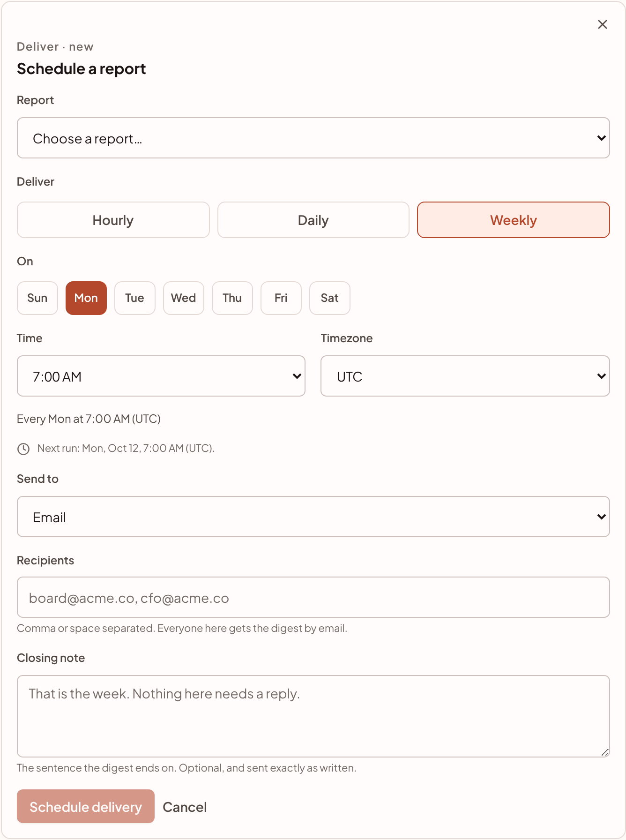
Task: Click the clock icon beside Next run
Action: point(23,449)
